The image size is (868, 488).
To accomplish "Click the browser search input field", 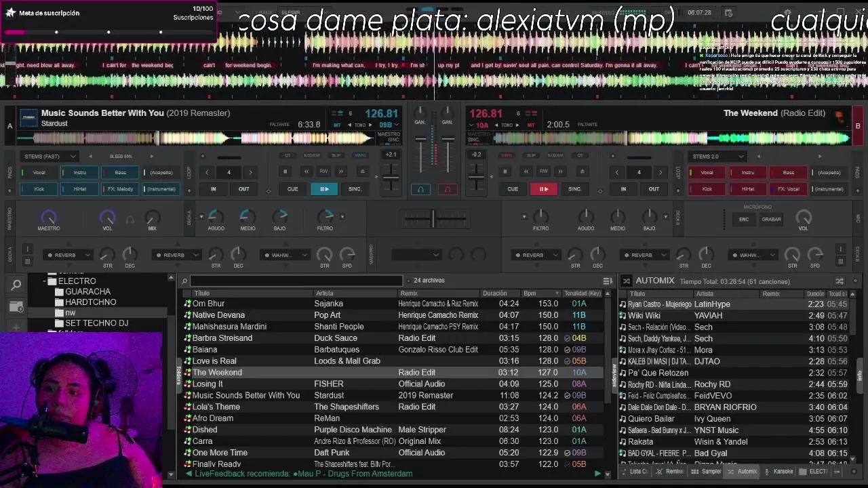I will point(296,281).
